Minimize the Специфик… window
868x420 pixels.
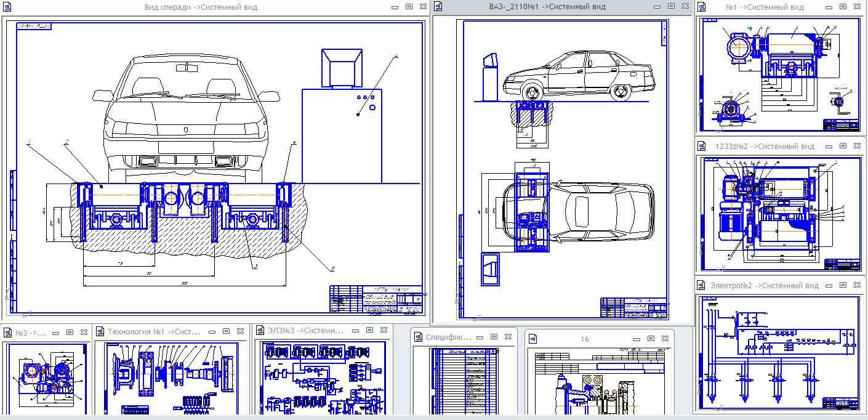(480, 337)
